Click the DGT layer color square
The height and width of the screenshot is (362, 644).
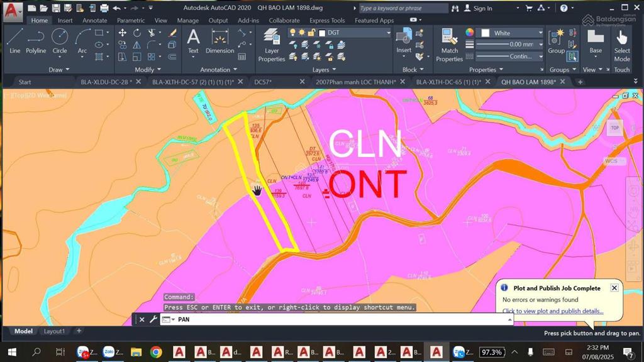(x=322, y=33)
